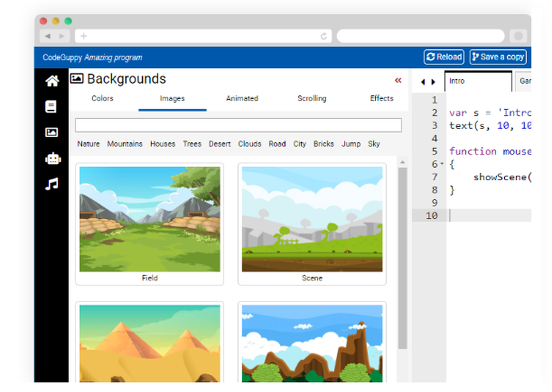The width and height of the screenshot is (552, 392).
Task: Open the Home icon in sidebar
Action: click(x=52, y=81)
